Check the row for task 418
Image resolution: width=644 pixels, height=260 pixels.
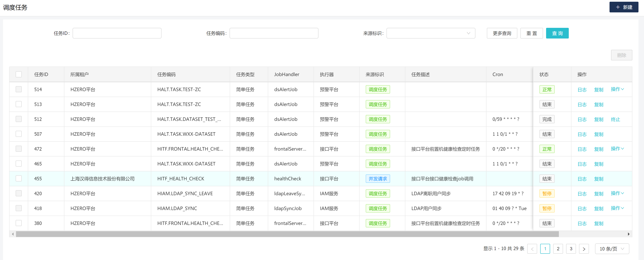tap(18, 208)
